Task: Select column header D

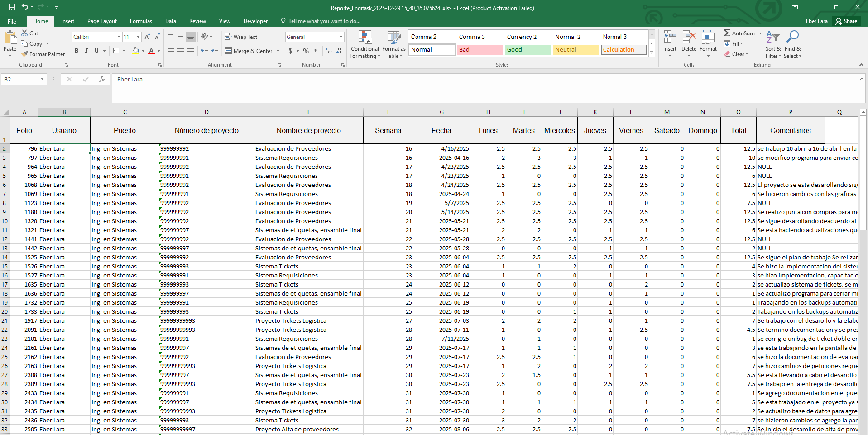Action: pyautogui.click(x=206, y=112)
